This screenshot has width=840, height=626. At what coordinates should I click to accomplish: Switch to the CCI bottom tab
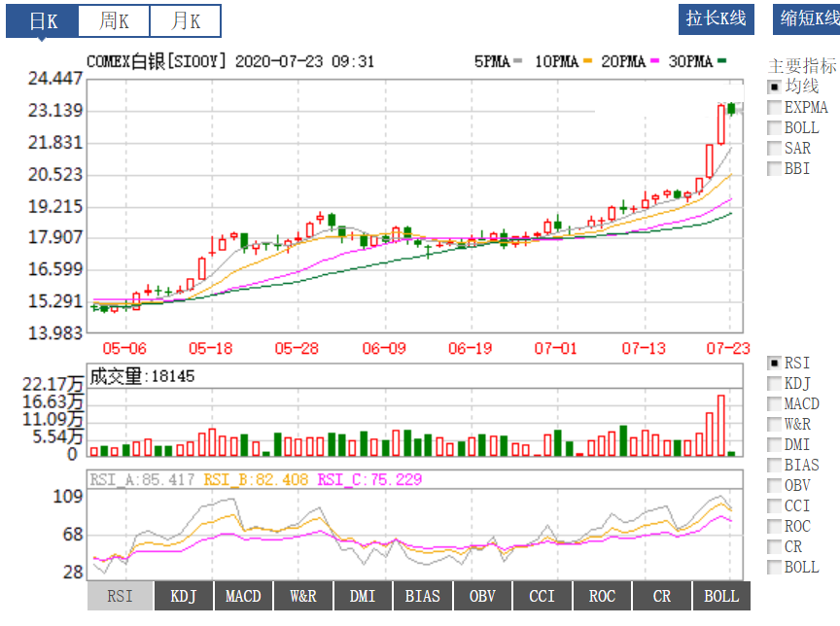542,596
